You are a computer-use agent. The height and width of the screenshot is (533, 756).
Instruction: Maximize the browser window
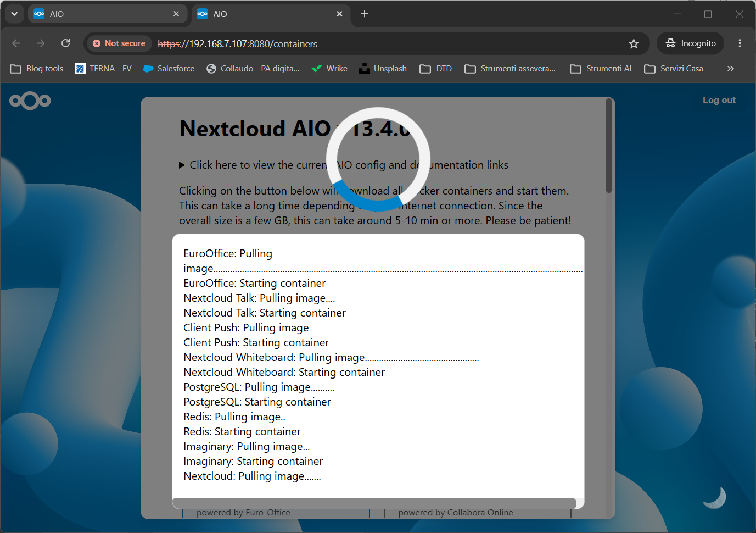tap(708, 14)
